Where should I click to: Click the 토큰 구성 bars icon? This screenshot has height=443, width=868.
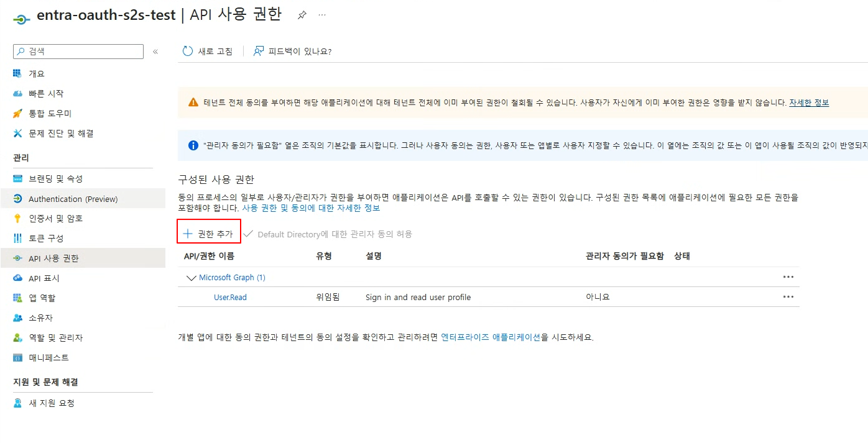pos(17,238)
